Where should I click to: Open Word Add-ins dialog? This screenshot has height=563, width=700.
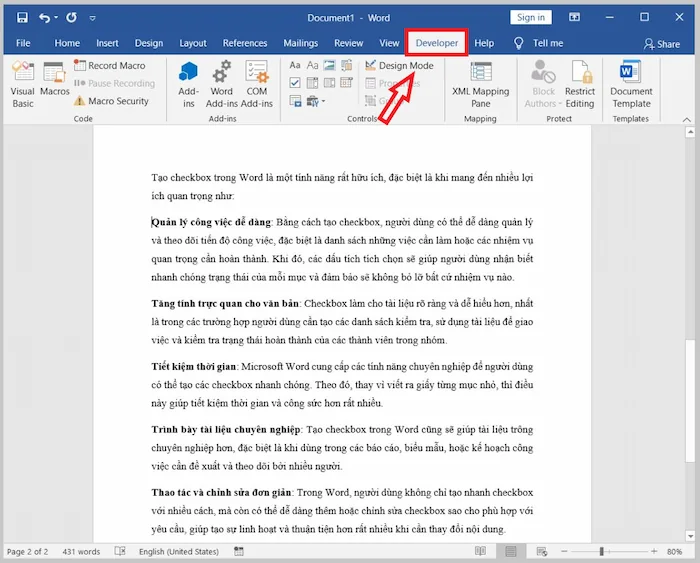pyautogui.click(x=221, y=84)
